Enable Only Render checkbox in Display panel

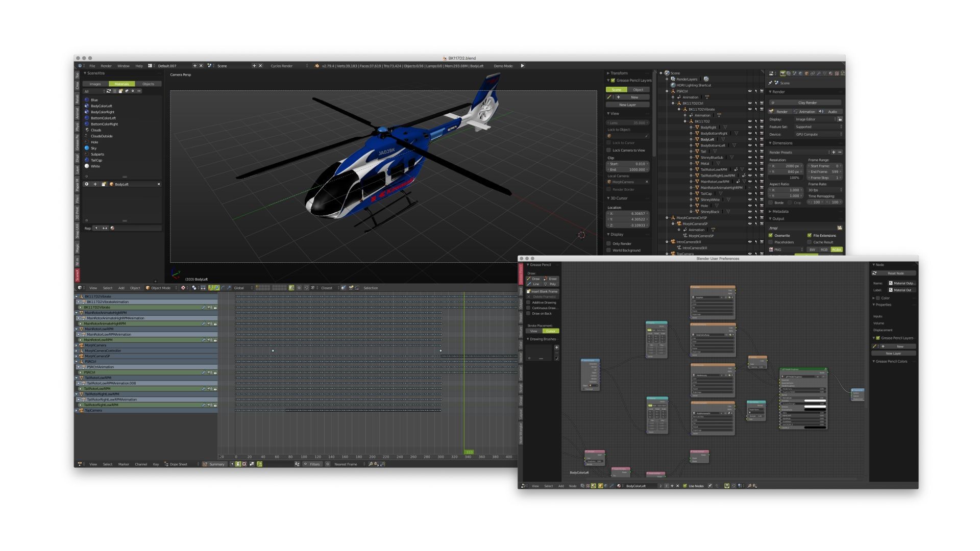coord(609,244)
